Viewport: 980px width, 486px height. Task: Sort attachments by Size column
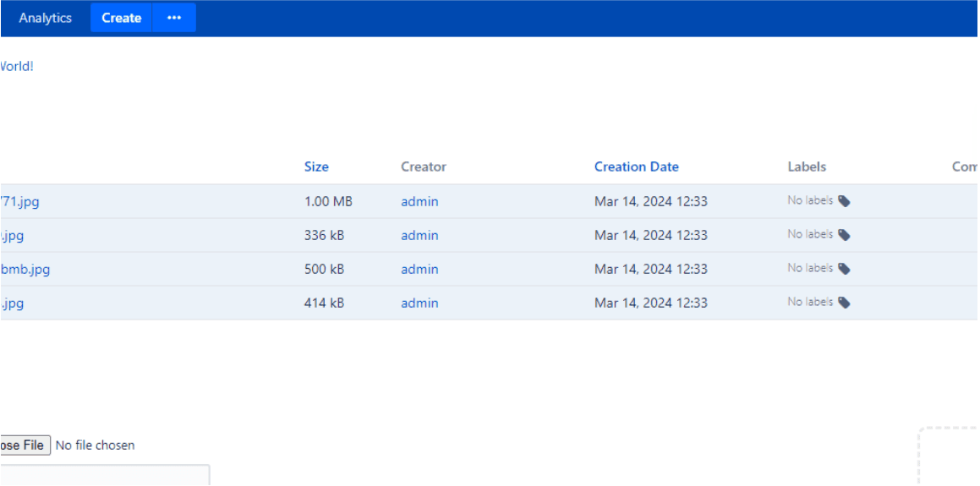tap(316, 167)
